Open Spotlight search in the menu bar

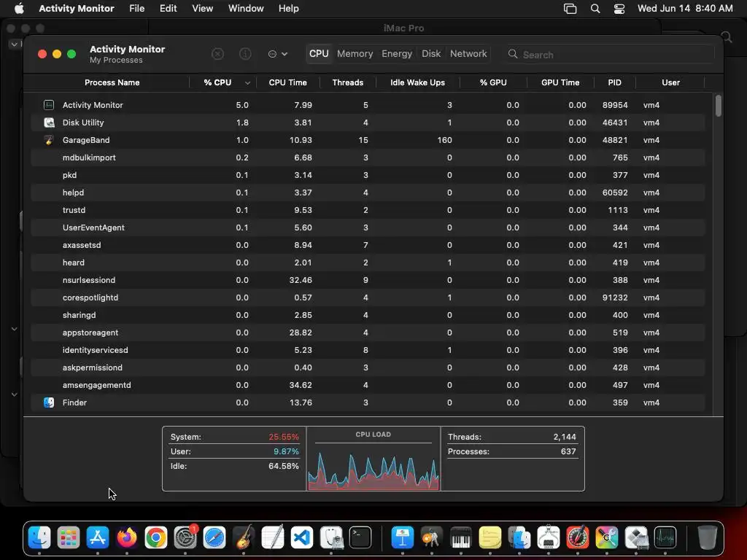(595, 9)
